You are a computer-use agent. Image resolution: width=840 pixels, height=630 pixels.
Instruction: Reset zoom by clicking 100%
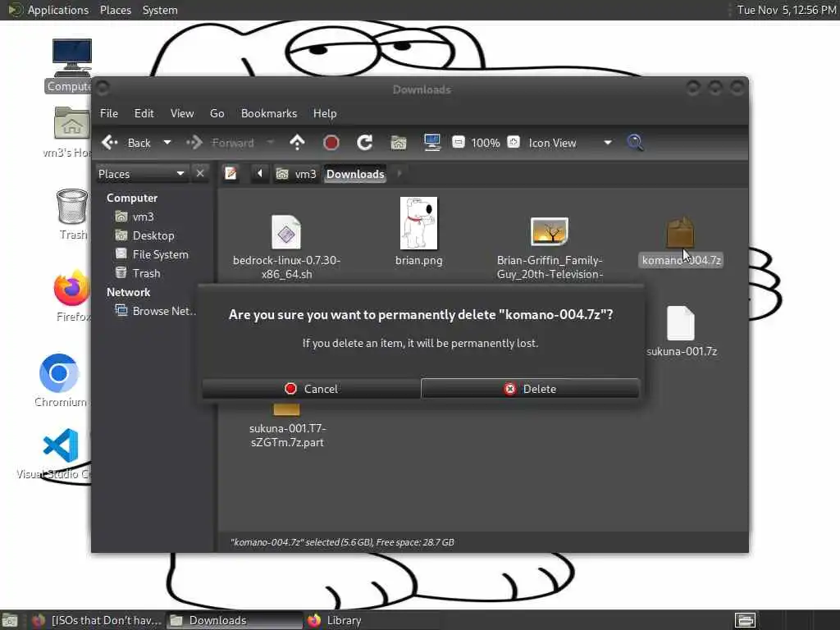(486, 143)
